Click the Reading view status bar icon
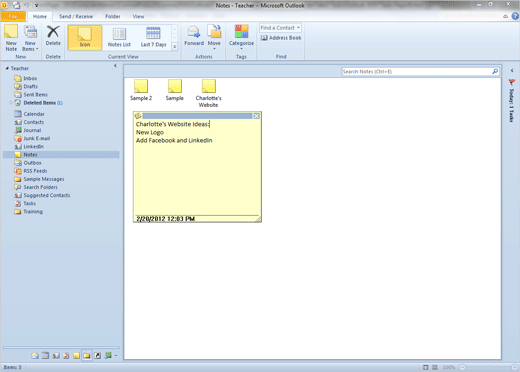The width and height of the screenshot is (520, 372). click(435, 367)
